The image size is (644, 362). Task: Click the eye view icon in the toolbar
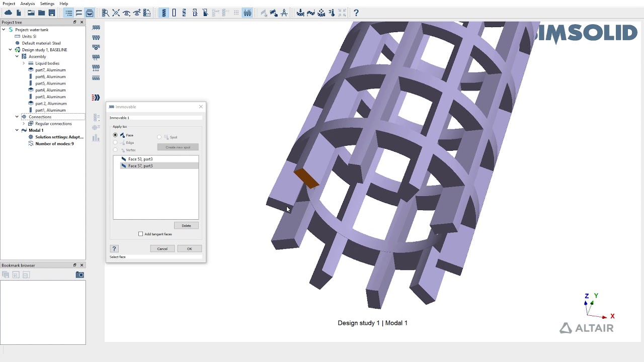126,13
